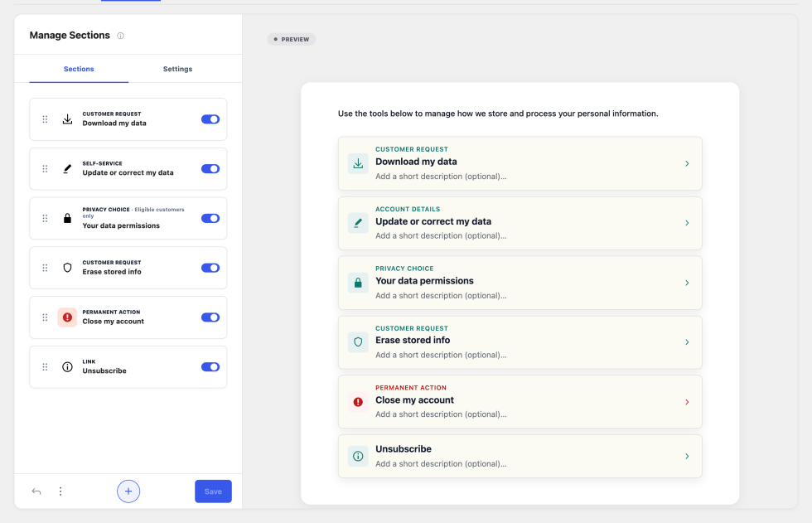Click the download icon in the sections list

coord(67,119)
